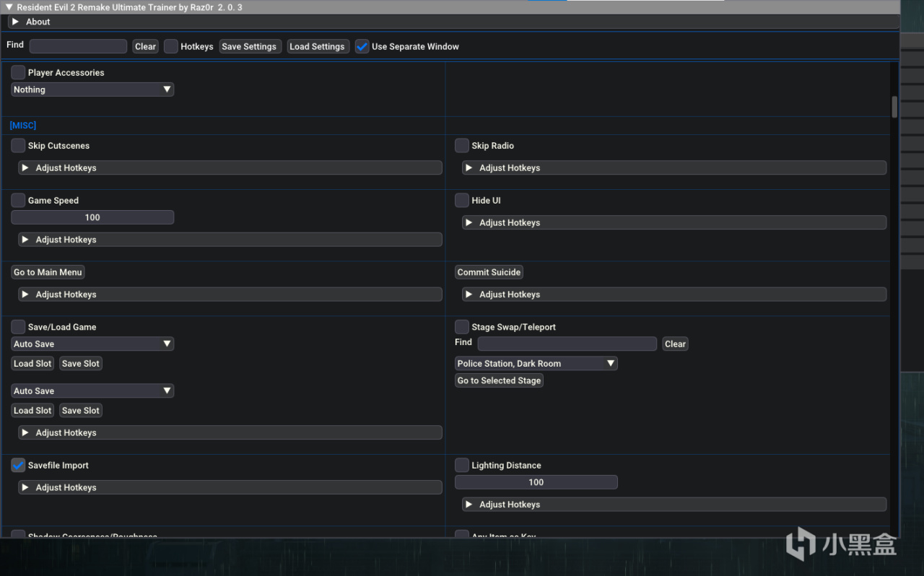This screenshot has width=924, height=576.
Task: Click the vertical scrollbar thumb
Action: click(894, 107)
